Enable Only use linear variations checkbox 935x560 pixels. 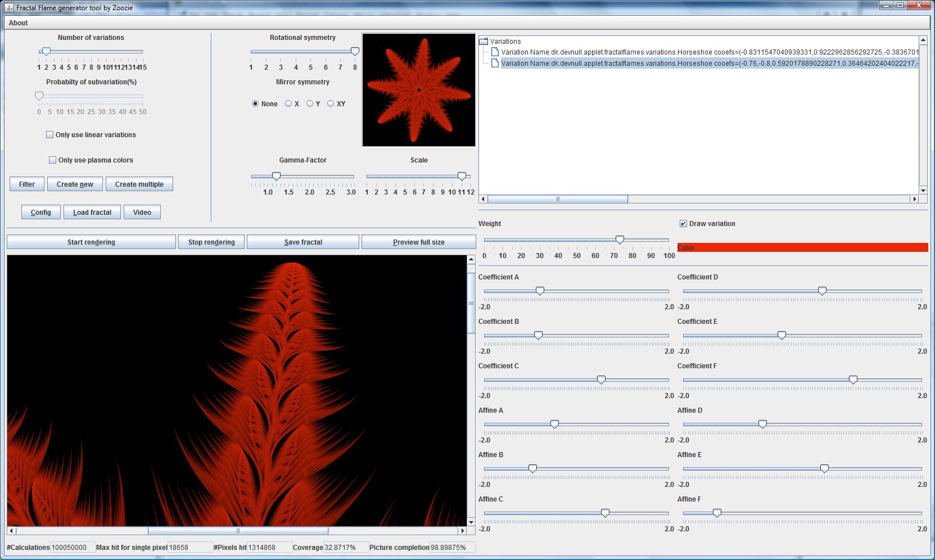click(x=50, y=135)
